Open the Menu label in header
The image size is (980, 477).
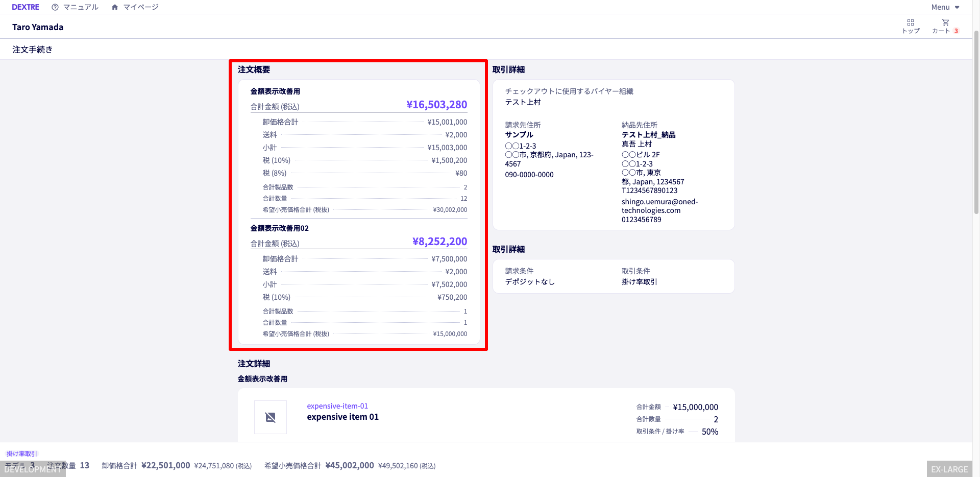pyautogui.click(x=940, y=7)
